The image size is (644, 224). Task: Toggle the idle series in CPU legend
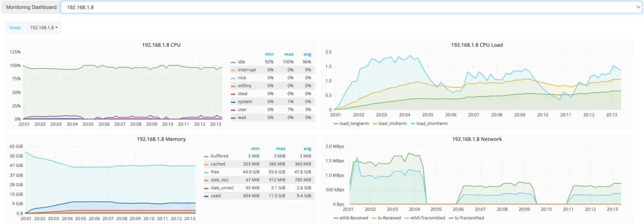click(x=241, y=62)
